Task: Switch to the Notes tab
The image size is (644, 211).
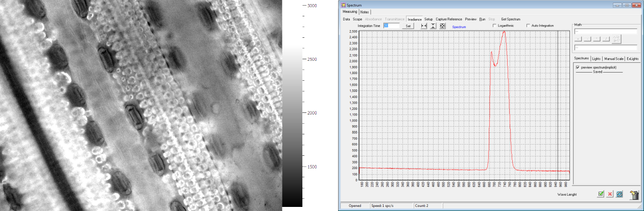Action: (365, 12)
